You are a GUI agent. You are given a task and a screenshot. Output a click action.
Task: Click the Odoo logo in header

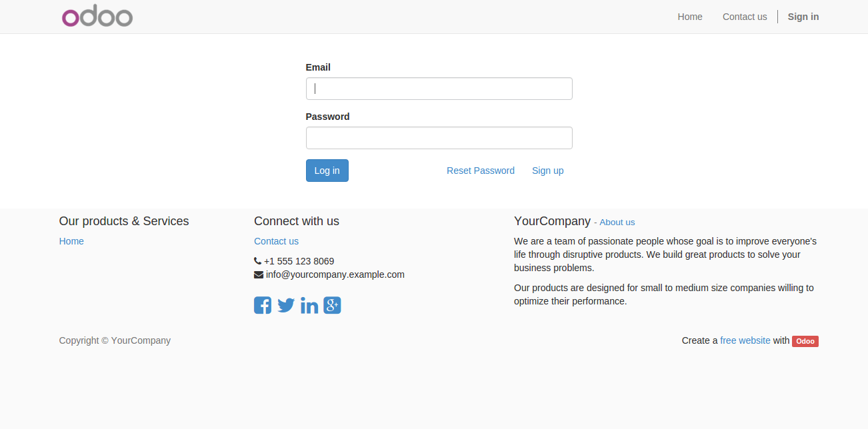click(x=97, y=17)
